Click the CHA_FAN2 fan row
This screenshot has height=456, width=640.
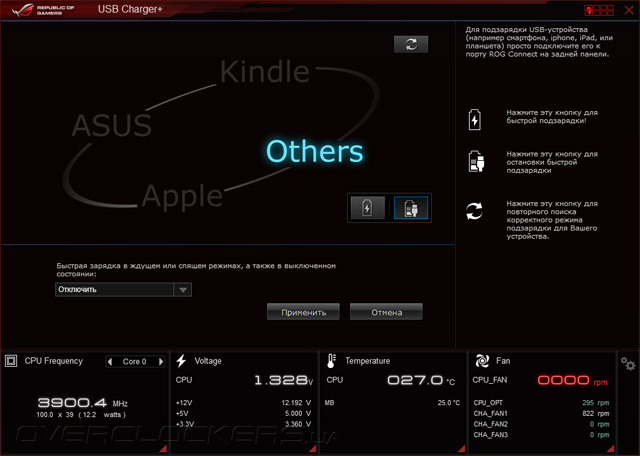(x=541, y=424)
